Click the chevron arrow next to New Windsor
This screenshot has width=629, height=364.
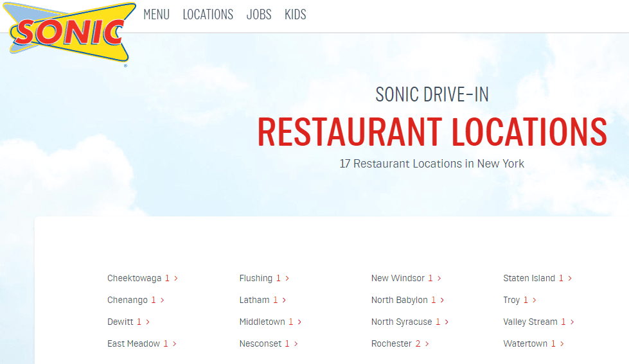click(439, 278)
